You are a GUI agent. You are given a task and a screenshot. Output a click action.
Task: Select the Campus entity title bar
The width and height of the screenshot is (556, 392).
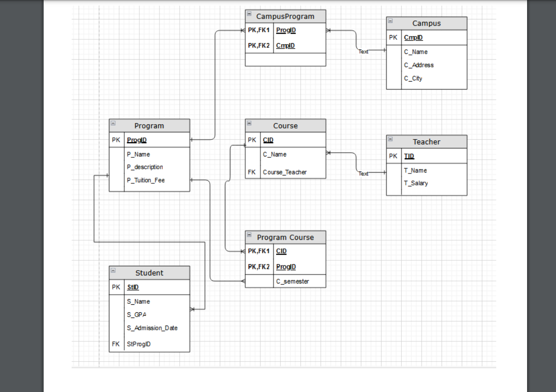click(x=426, y=23)
